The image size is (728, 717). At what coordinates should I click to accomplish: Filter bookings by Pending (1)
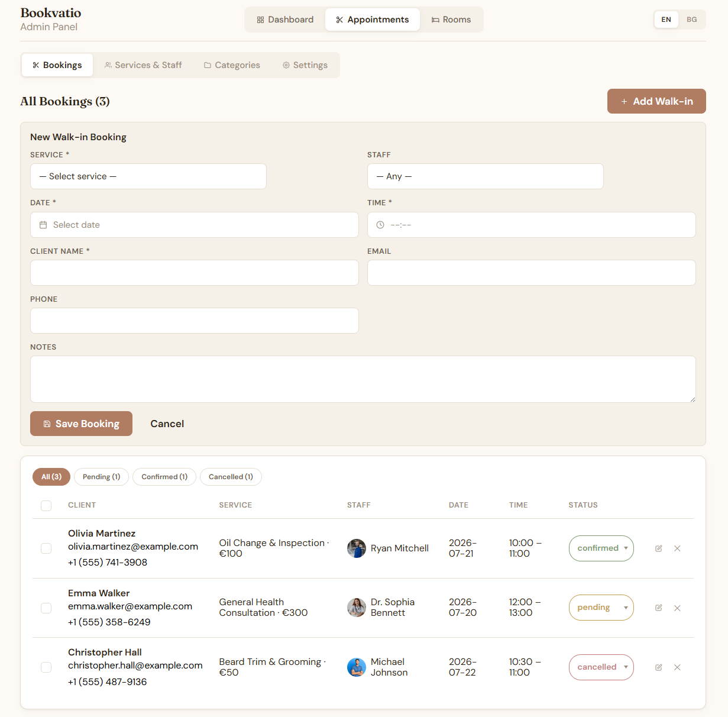click(x=101, y=477)
